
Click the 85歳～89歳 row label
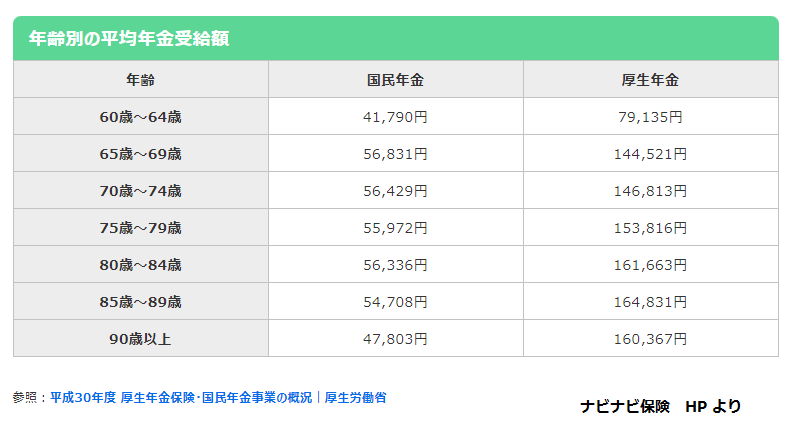pos(141,302)
